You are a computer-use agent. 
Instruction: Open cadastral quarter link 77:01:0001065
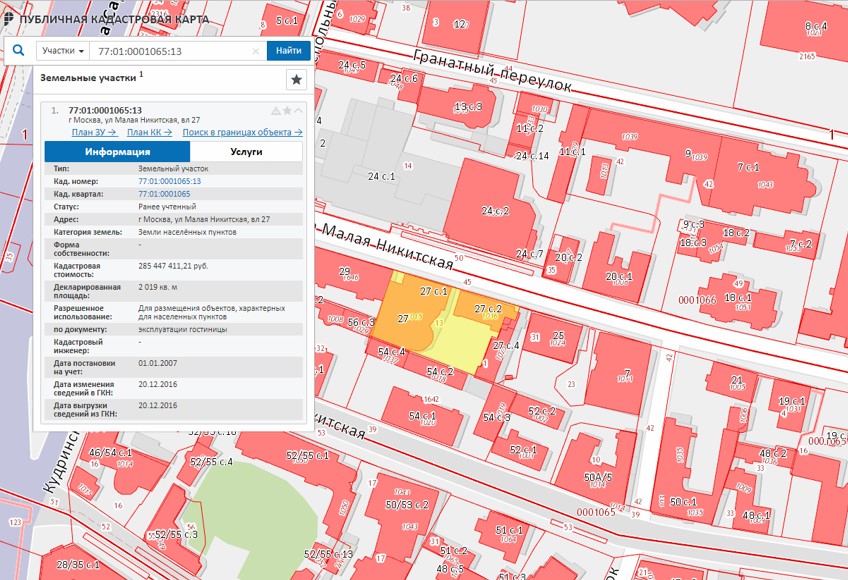click(x=164, y=193)
